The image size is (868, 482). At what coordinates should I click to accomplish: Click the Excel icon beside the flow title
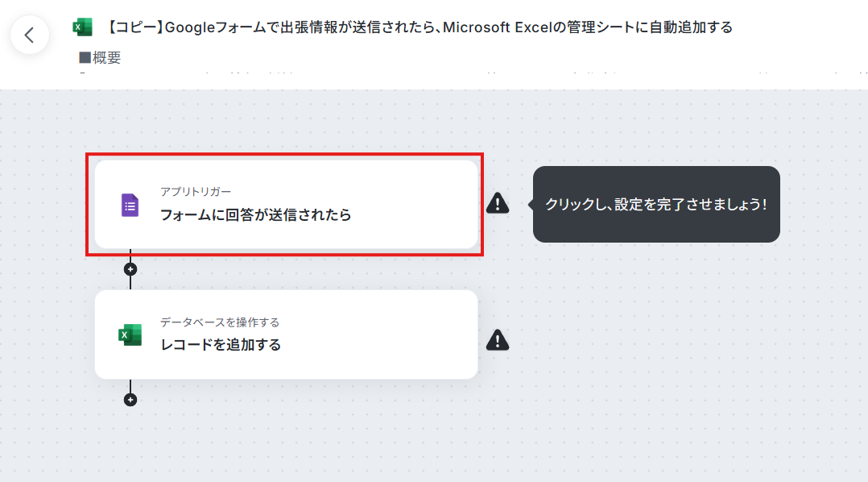[82, 27]
